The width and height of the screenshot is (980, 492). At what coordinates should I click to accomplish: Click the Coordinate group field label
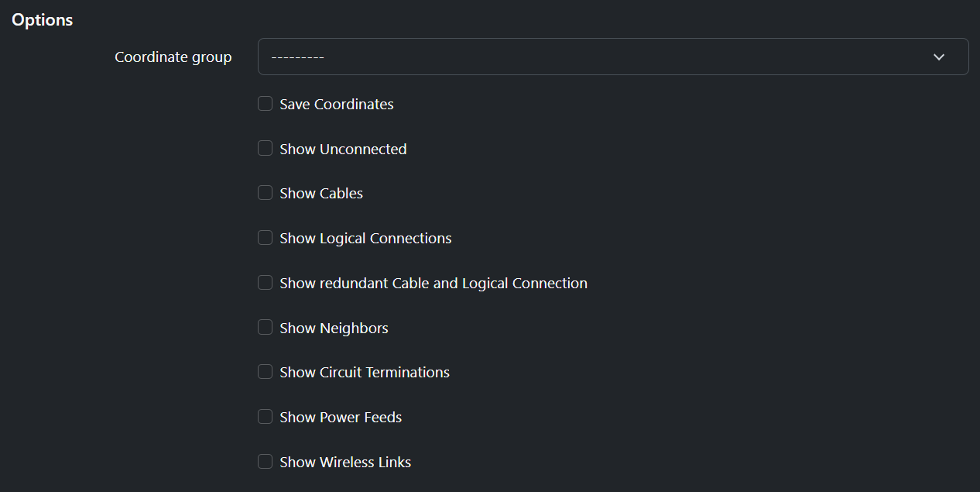173,57
